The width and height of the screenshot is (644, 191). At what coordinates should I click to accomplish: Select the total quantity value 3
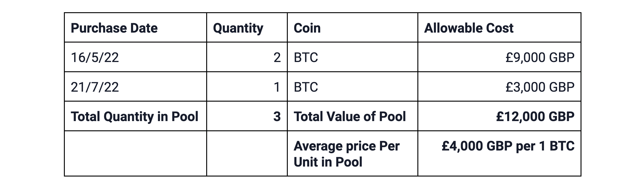point(277,116)
